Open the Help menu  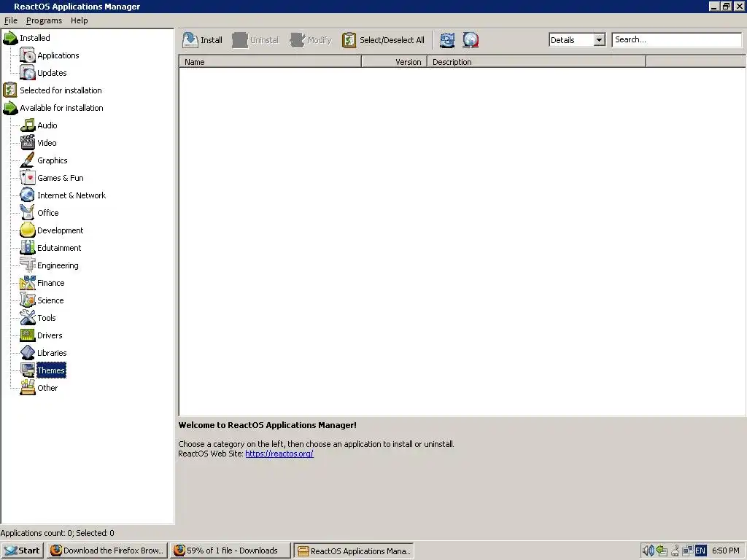click(79, 20)
